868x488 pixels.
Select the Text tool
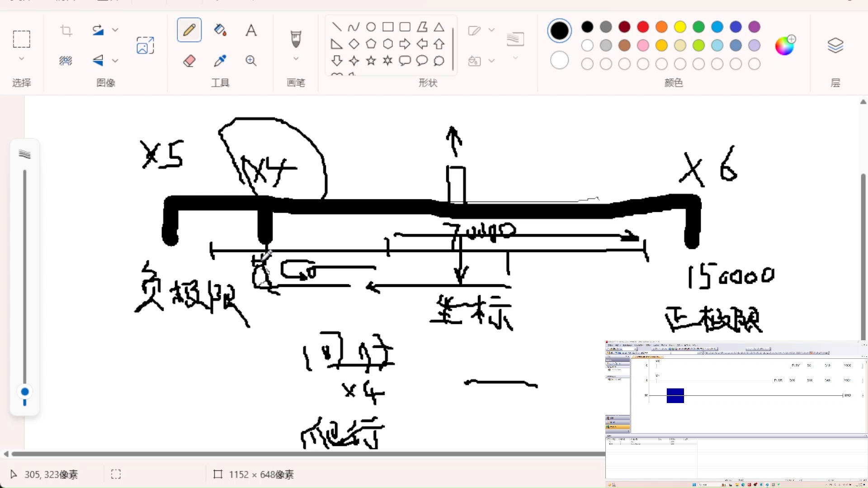click(x=251, y=30)
